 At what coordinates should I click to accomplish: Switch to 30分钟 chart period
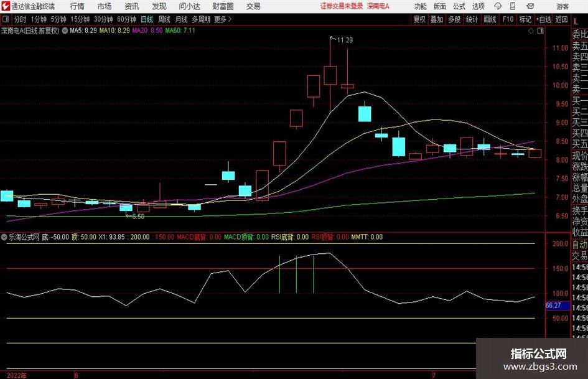click(x=103, y=19)
